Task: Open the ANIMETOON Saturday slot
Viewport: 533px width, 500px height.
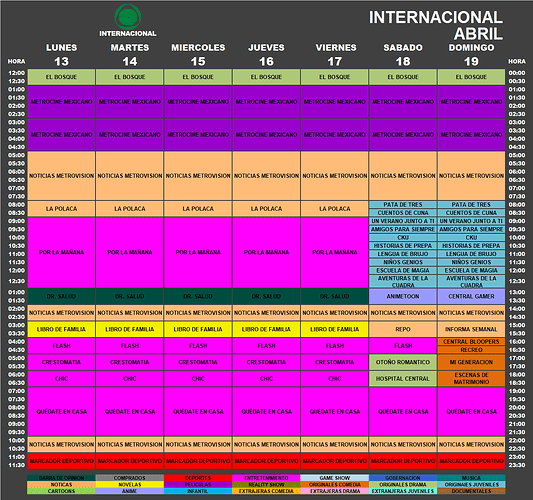Action: coord(403,296)
